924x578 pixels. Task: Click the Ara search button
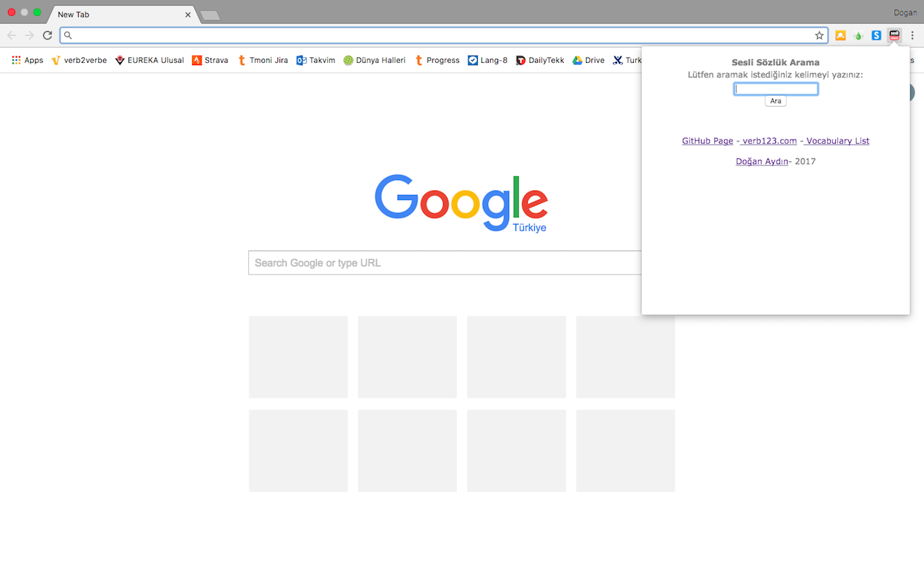(x=775, y=101)
